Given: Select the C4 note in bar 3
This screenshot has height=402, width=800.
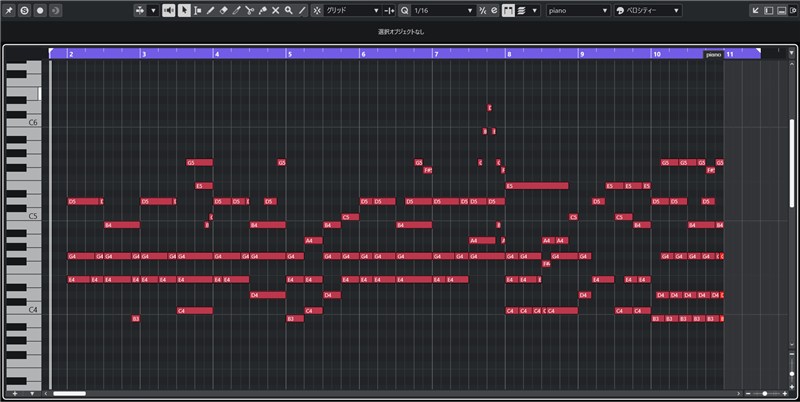Looking at the screenshot, I should pyautogui.click(x=195, y=311).
